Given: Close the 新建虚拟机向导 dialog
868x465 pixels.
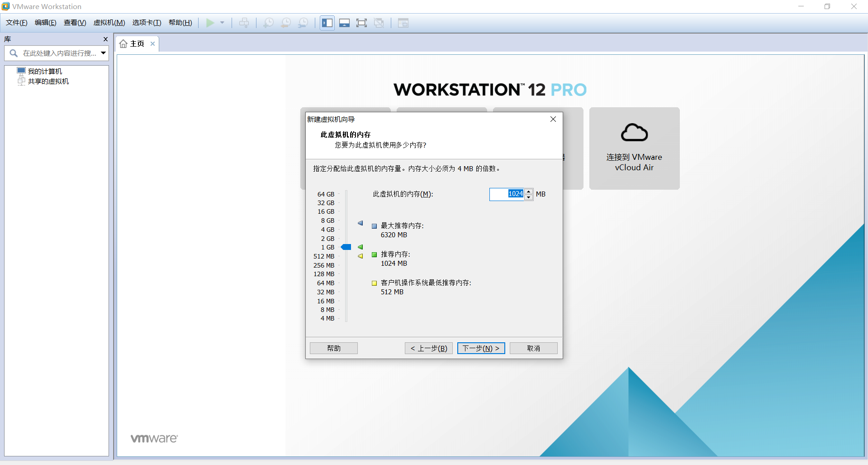Looking at the screenshot, I should 553,119.
